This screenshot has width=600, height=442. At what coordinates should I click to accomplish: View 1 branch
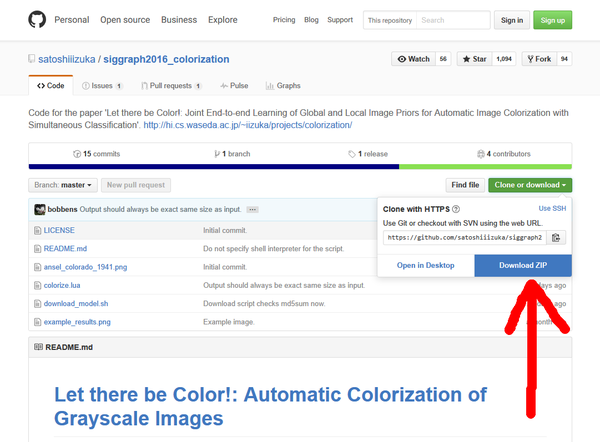(x=232, y=154)
